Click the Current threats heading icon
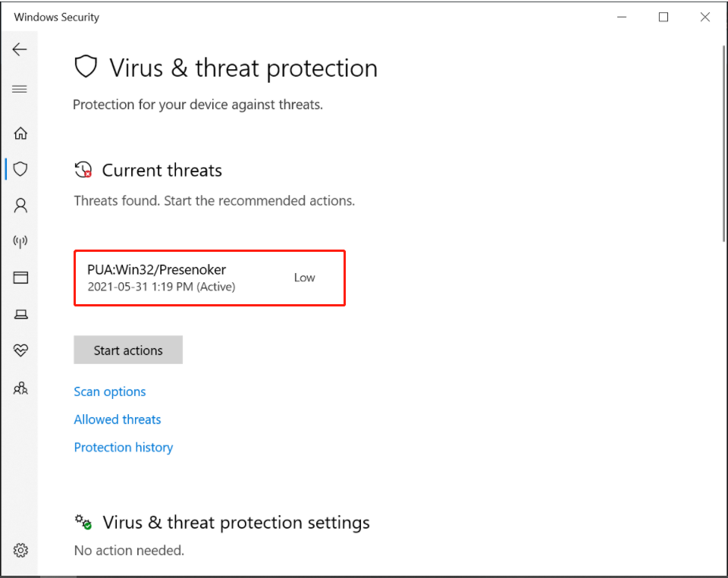The width and height of the screenshot is (728, 578). click(x=83, y=170)
